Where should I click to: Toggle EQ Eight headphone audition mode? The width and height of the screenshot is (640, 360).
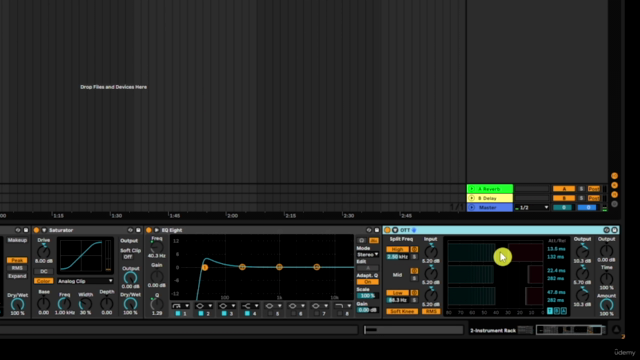(362, 240)
